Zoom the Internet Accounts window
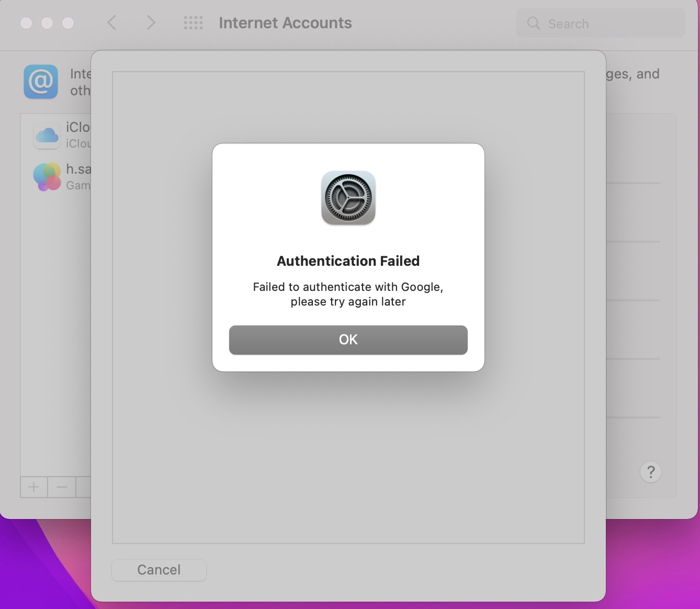 pos(68,23)
